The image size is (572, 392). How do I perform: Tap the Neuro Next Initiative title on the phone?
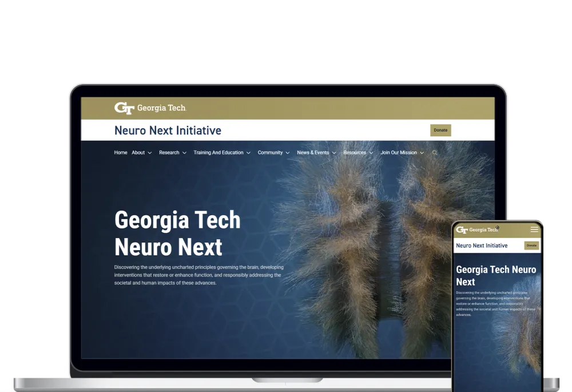click(x=482, y=246)
